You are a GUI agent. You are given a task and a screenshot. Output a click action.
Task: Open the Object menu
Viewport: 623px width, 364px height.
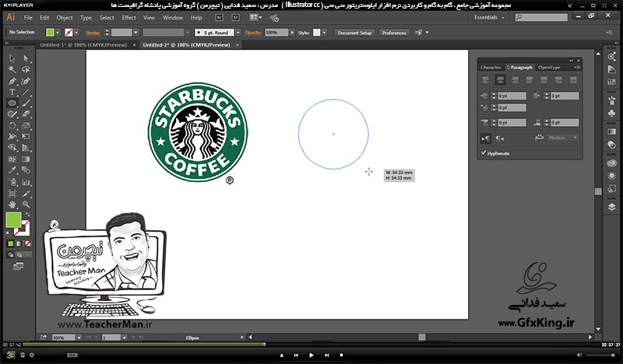click(x=65, y=17)
